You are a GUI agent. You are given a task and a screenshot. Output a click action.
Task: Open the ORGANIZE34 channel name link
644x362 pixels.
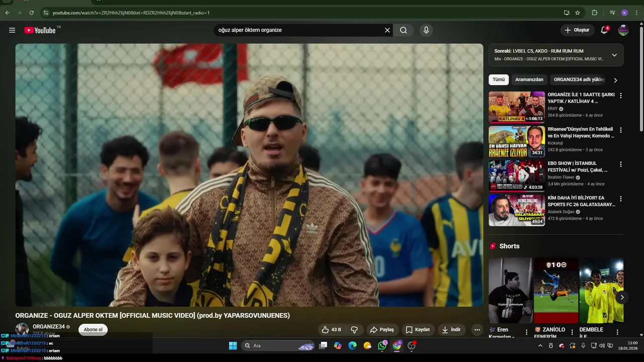tap(49, 327)
